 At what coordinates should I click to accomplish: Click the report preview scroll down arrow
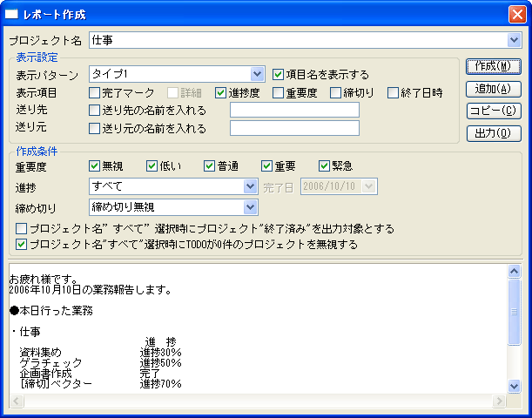click(514, 385)
